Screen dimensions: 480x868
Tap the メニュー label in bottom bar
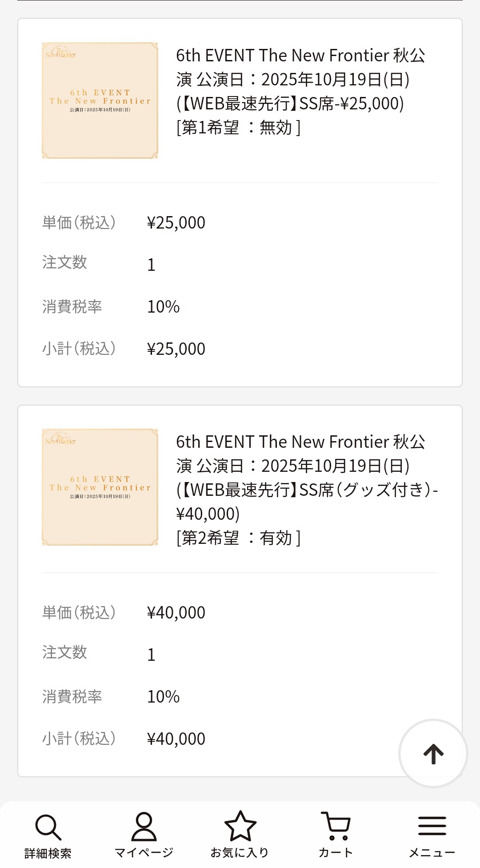click(432, 853)
